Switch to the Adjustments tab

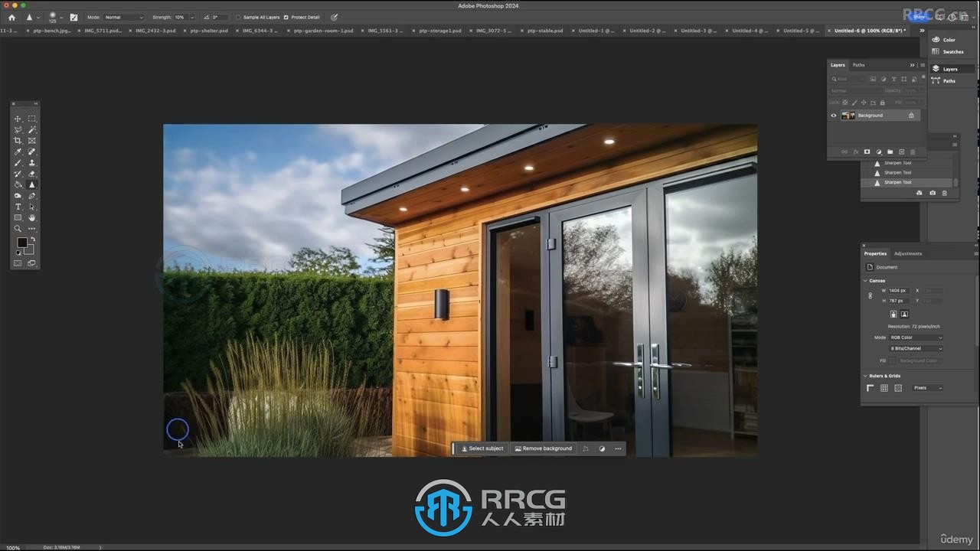point(908,253)
